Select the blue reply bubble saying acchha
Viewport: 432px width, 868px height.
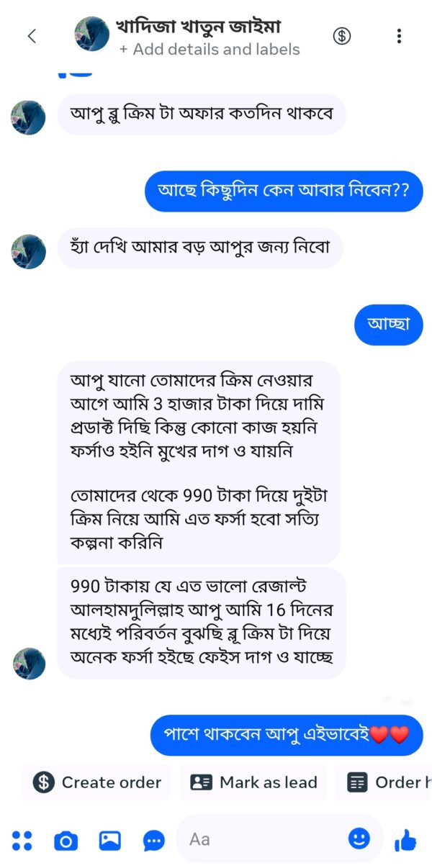388,325
